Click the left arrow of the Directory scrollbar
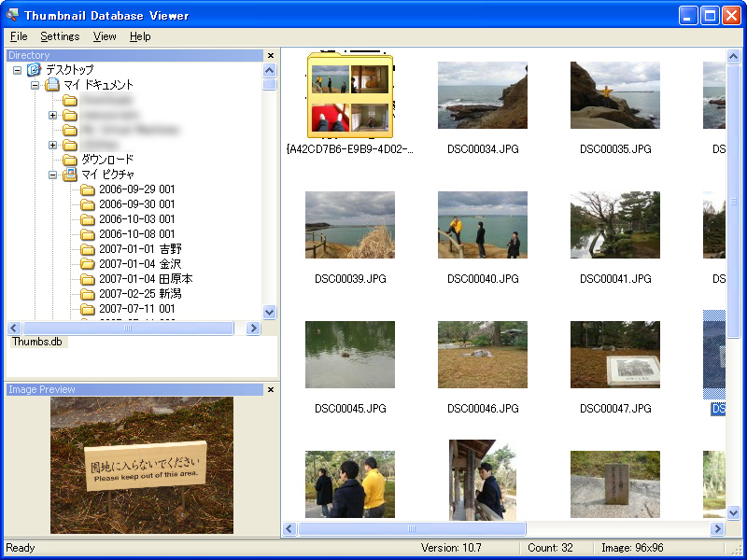 coord(11,328)
